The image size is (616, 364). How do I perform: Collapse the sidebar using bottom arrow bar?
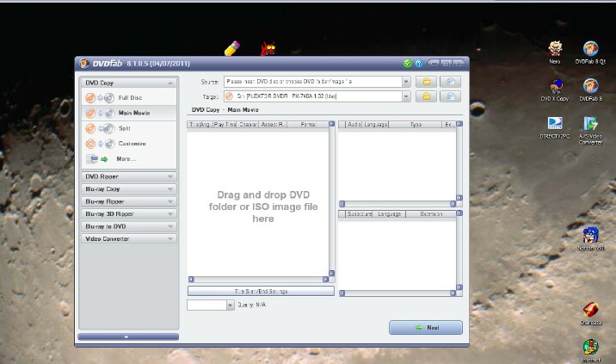point(127,337)
